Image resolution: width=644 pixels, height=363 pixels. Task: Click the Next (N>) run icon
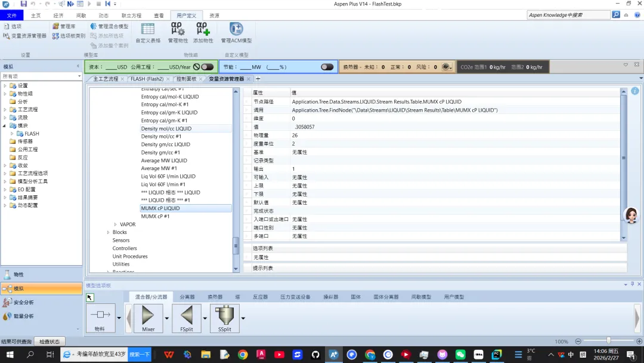(x=70, y=4)
